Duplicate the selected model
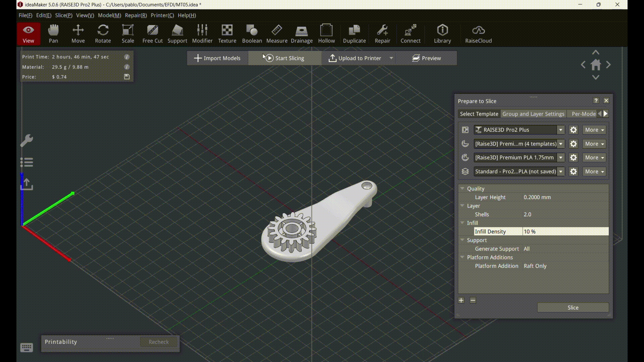The height and width of the screenshot is (362, 644). pyautogui.click(x=354, y=34)
